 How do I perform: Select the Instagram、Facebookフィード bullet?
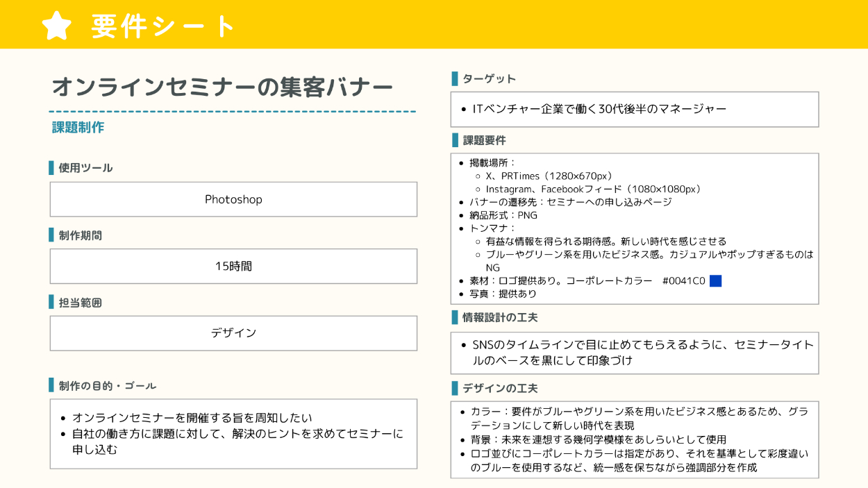pyautogui.click(x=593, y=190)
